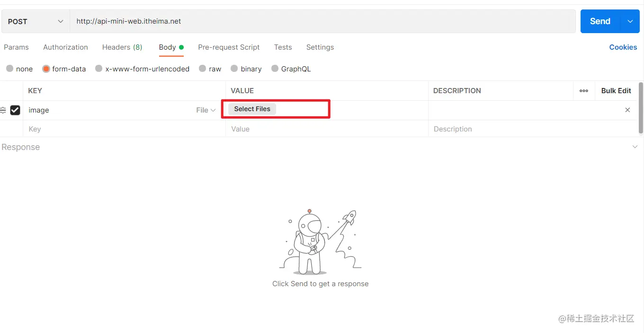Select the form-data body type

tap(64, 69)
